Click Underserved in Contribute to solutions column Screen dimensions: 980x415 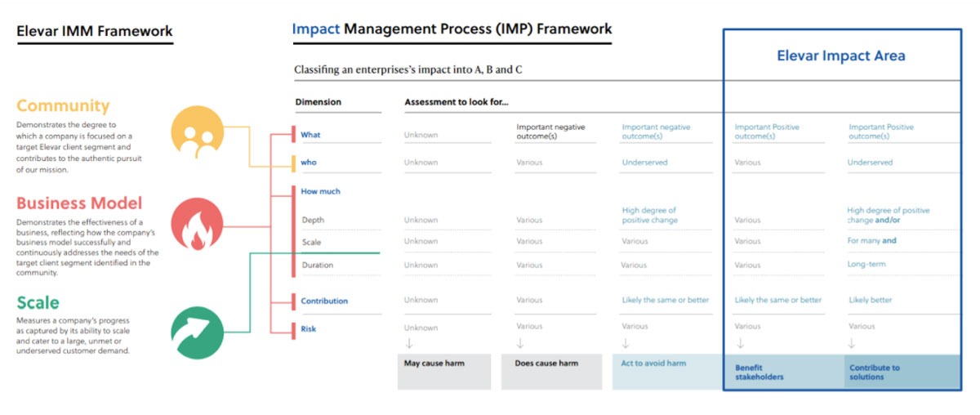[871, 163]
